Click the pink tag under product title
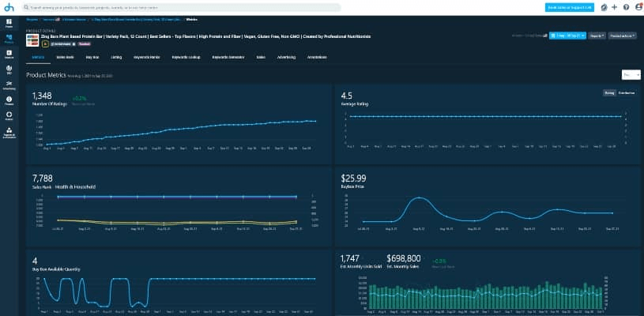 pos(85,43)
